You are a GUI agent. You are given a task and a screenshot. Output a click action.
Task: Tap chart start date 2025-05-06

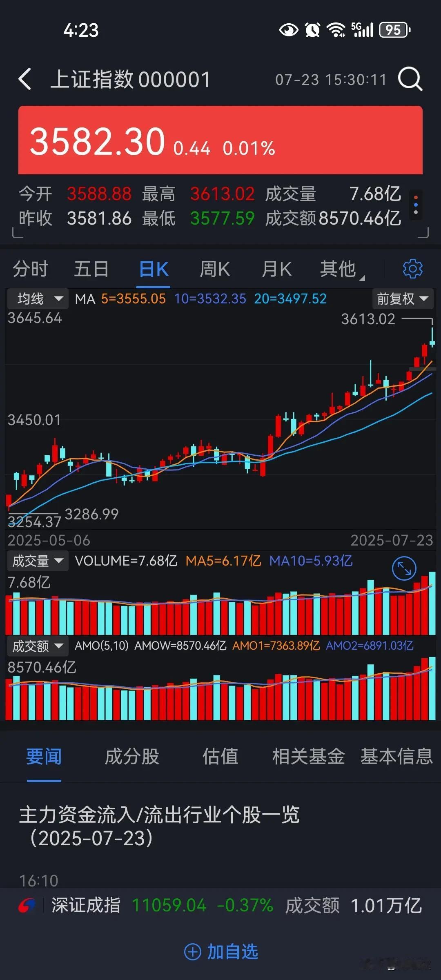(x=49, y=541)
